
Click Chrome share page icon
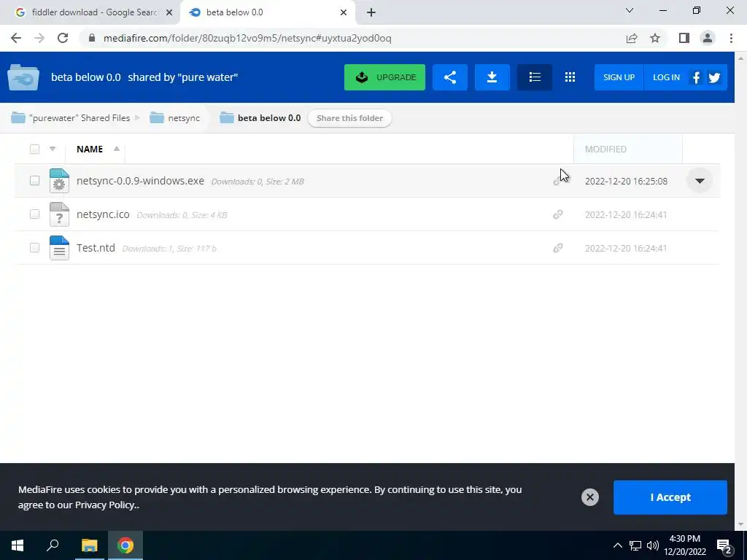coord(632,38)
